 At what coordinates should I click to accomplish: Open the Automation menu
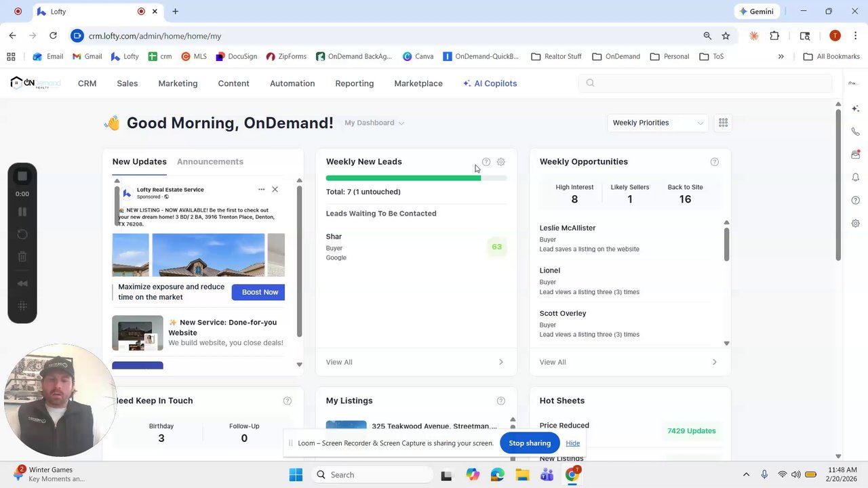292,83
